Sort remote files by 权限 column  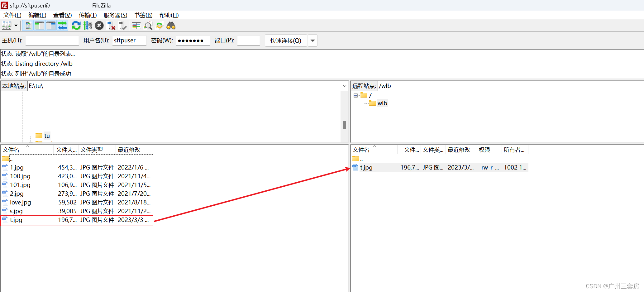pos(489,150)
